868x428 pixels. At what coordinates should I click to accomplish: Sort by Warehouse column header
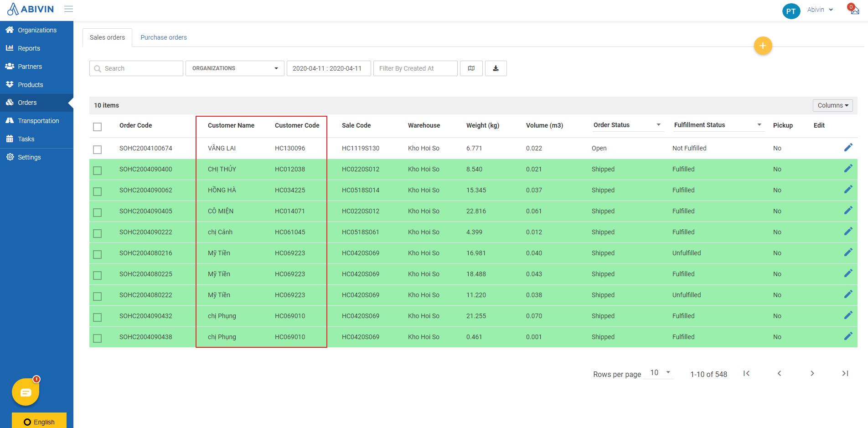[424, 125]
